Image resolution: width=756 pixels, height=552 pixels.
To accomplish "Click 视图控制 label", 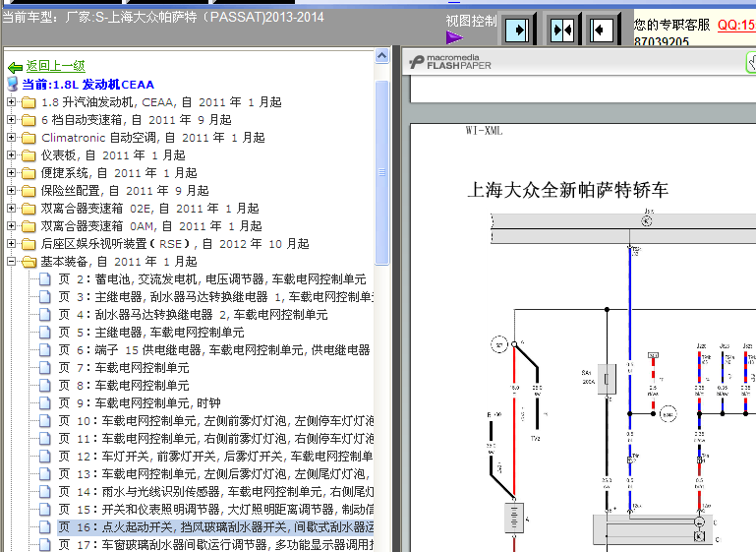I will (x=471, y=22).
